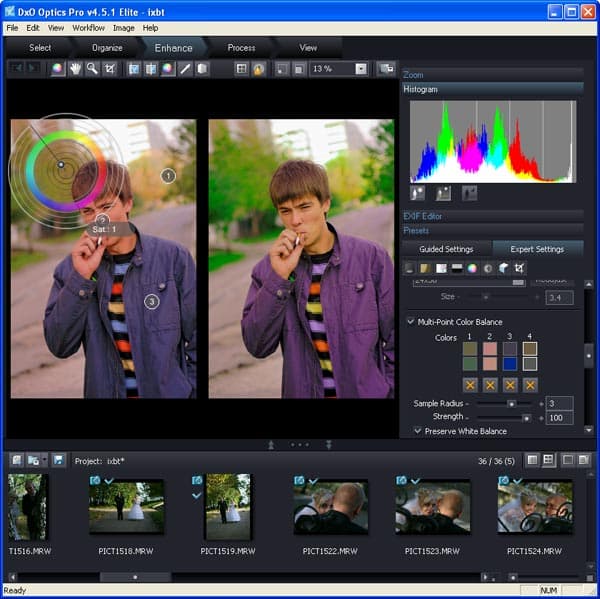Click the two-column thumbnail layout icon
Viewport: 600px width, 599px height.
click(x=532, y=460)
